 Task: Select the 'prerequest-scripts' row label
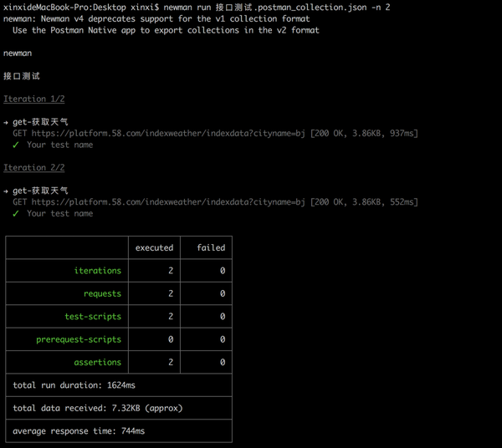pos(79,339)
